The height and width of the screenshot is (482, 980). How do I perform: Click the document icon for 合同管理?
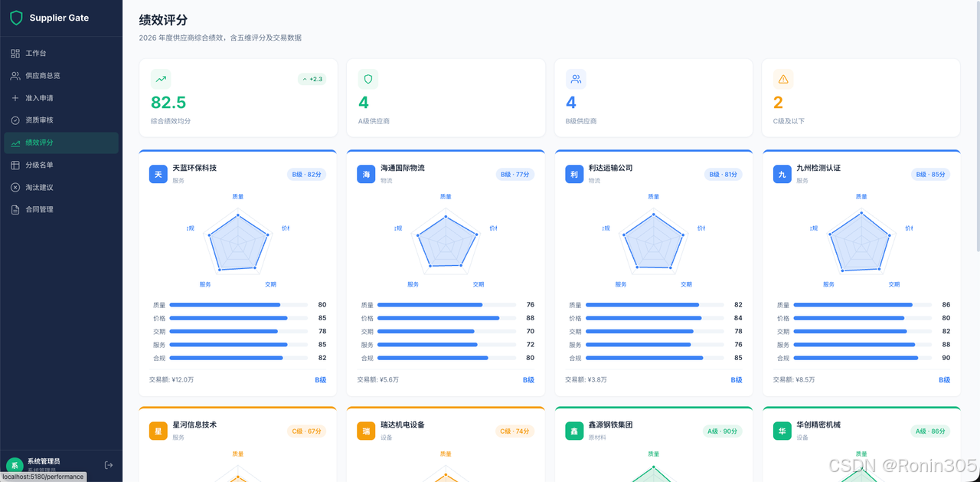point(15,209)
